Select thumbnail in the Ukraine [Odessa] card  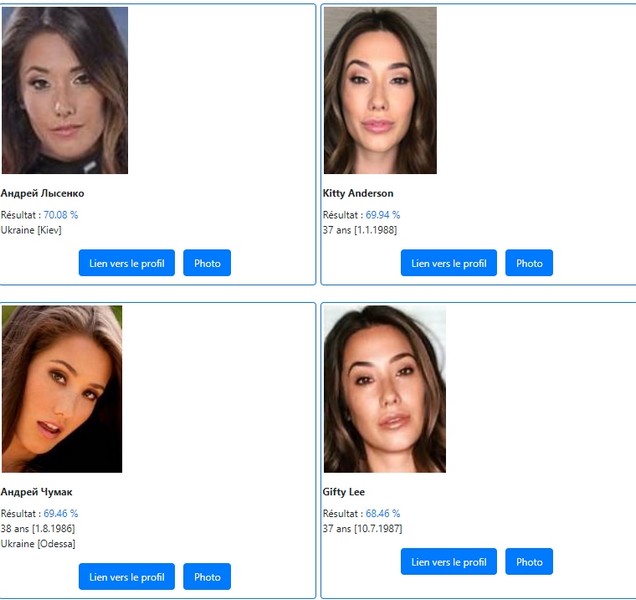click(x=62, y=389)
